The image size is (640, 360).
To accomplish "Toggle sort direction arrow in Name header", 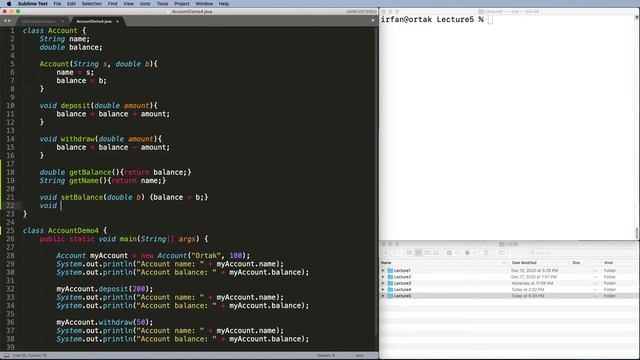I will (x=504, y=263).
